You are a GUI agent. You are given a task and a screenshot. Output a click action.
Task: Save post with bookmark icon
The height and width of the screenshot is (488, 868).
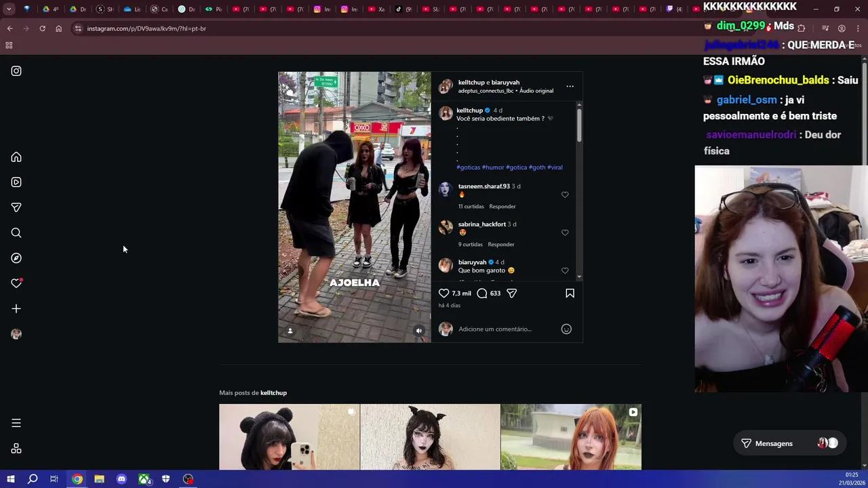570,293
